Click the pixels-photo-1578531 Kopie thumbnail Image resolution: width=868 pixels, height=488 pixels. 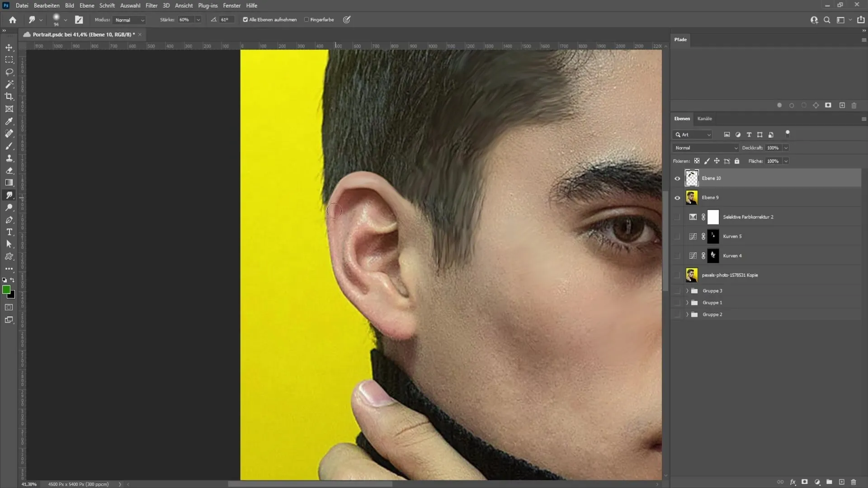[x=692, y=275]
